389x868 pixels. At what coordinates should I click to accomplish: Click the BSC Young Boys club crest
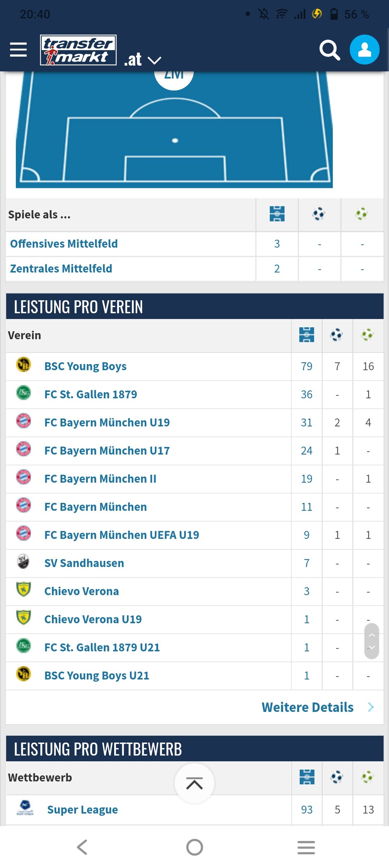point(24,365)
